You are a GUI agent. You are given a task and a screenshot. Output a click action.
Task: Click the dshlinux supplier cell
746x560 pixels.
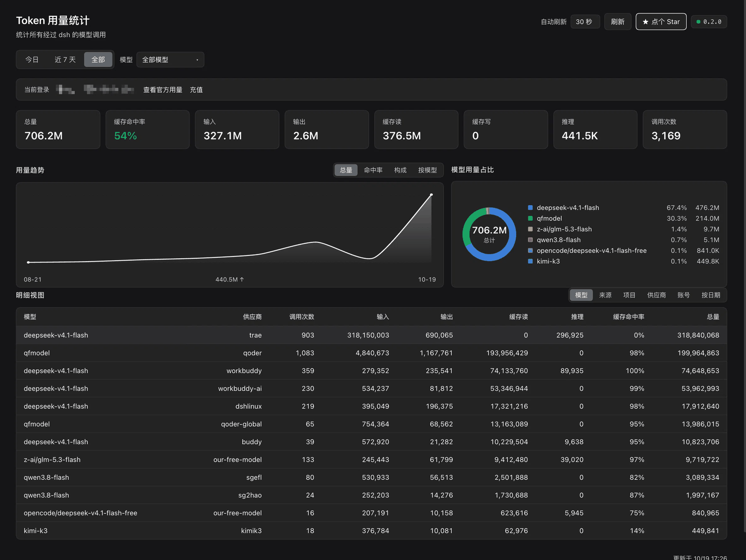(x=249, y=407)
